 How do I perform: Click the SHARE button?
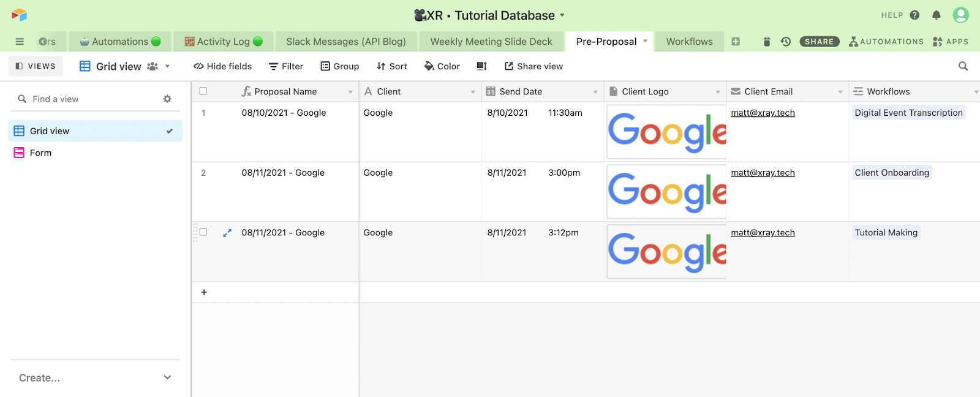tap(820, 42)
